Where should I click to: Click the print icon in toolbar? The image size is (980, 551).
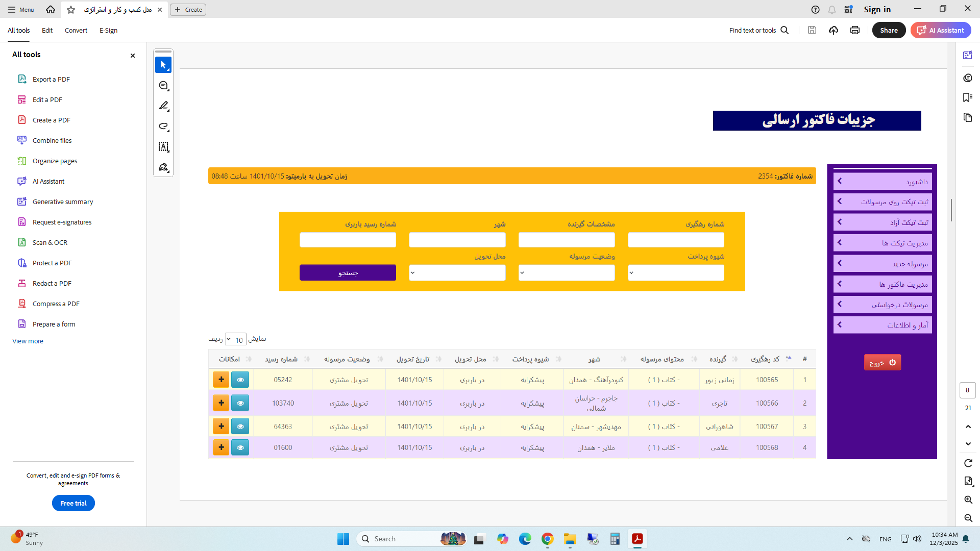point(855,30)
